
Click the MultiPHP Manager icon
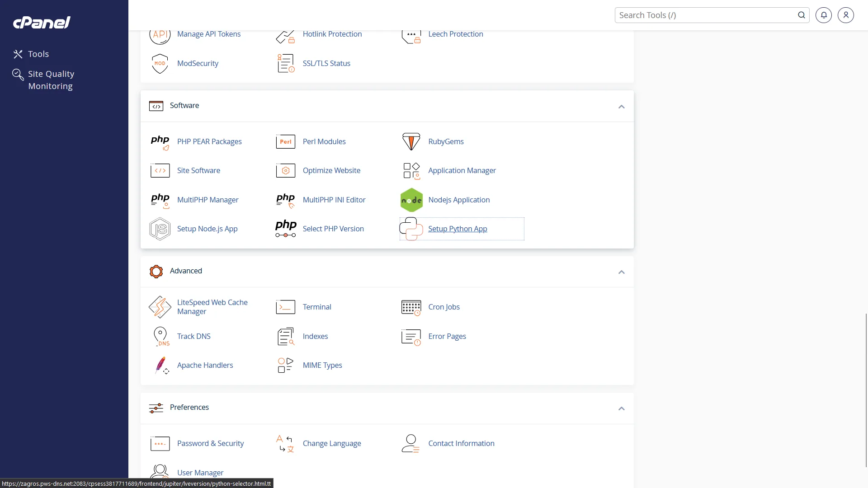click(160, 200)
